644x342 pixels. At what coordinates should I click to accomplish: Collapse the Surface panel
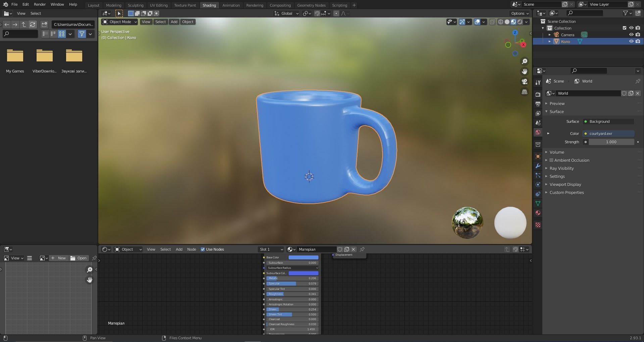coord(556,112)
